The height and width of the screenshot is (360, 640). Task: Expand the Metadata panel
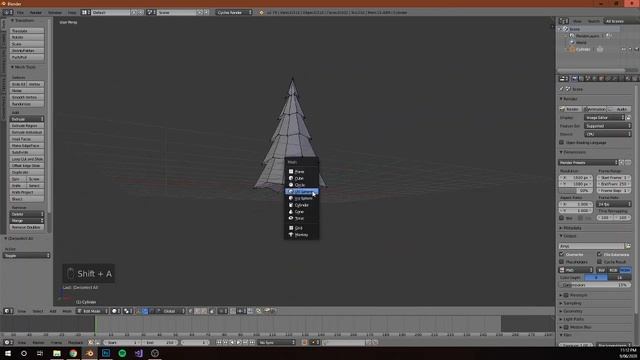[x=572, y=228]
